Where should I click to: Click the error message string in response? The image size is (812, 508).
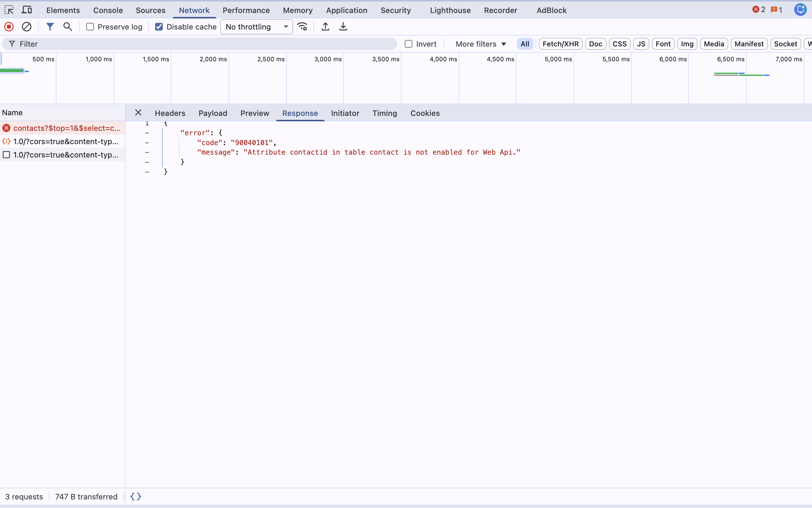point(382,152)
